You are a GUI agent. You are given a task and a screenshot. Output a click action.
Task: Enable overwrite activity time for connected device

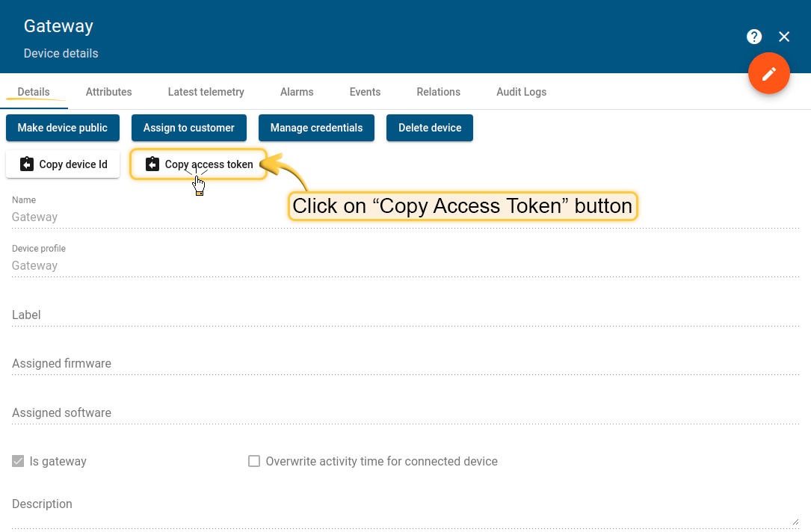click(254, 461)
